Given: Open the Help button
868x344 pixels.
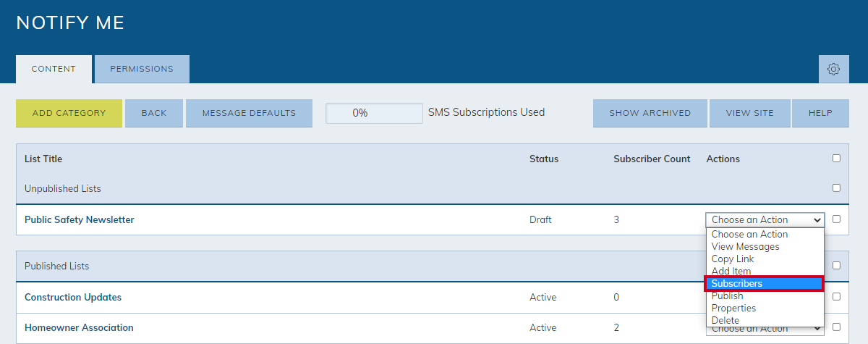Looking at the screenshot, I should click(x=820, y=113).
